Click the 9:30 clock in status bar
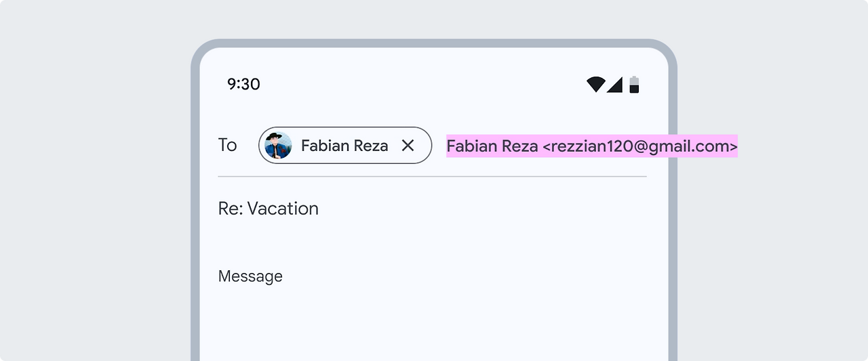Screen dimensions: 868x361 pos(243,84)
